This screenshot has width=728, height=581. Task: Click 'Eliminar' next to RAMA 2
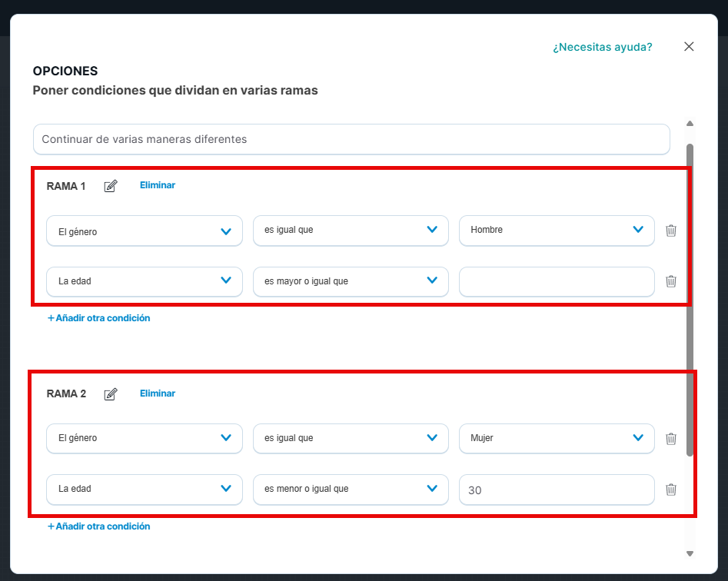click(x=158, y=393)
